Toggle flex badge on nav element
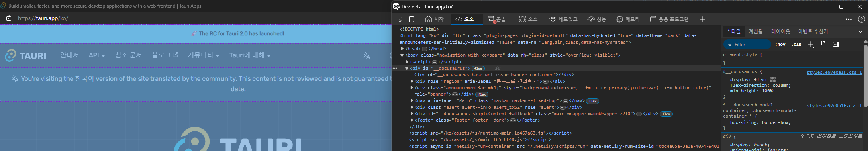Viewport: 868px width, 151px height. coord(593,101)
